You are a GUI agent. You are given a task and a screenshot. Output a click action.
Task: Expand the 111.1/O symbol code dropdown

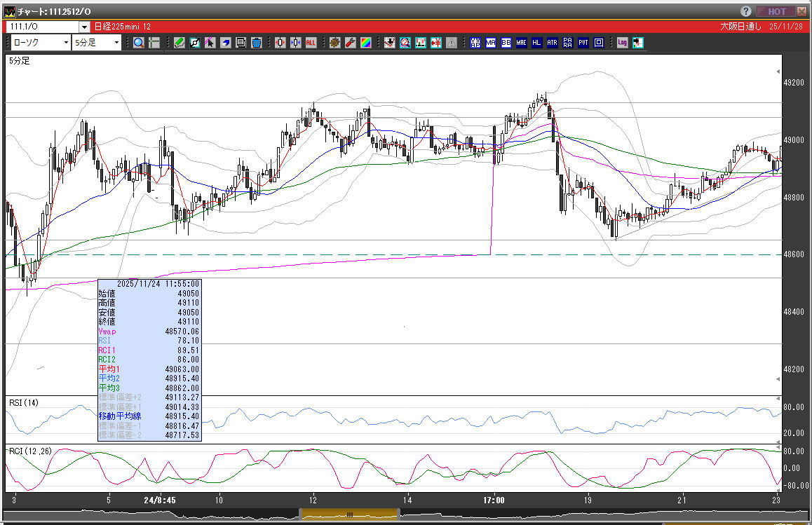(x=84, y=27)
